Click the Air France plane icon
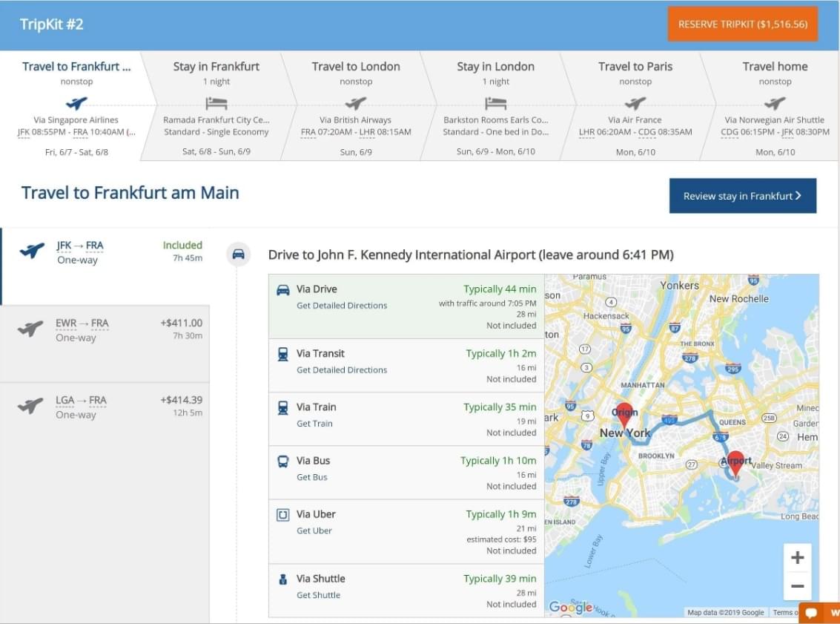Image resolution: width=840 pixels, height=624 pixels. pos(635,102)
